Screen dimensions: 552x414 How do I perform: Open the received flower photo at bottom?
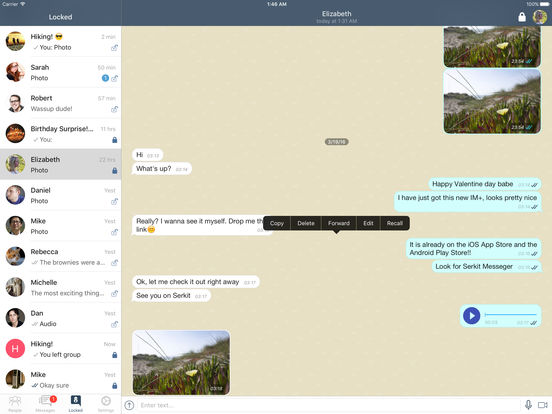click(x=181, y=363)
